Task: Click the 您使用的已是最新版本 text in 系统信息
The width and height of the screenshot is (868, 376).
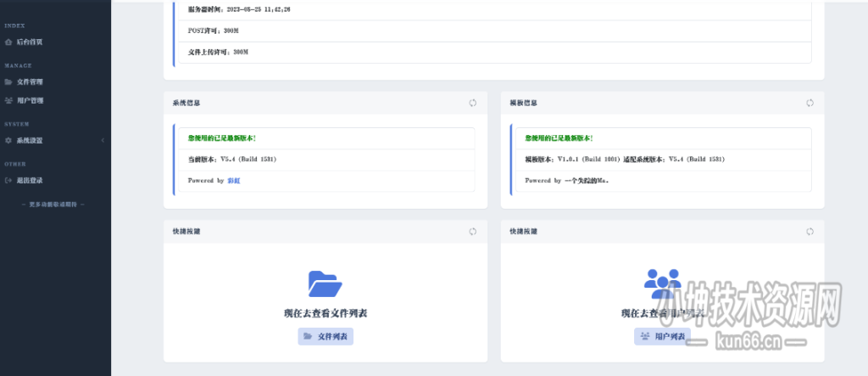Action: [222, 138]
